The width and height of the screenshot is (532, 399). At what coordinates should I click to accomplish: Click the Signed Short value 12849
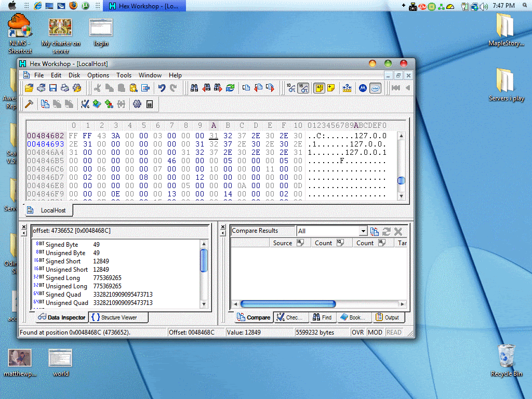pos(101,261)
